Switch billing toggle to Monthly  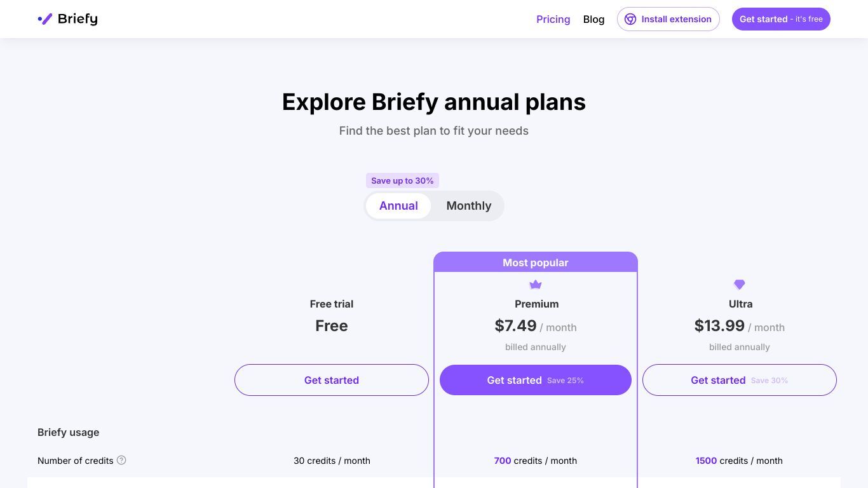point(469,206)
